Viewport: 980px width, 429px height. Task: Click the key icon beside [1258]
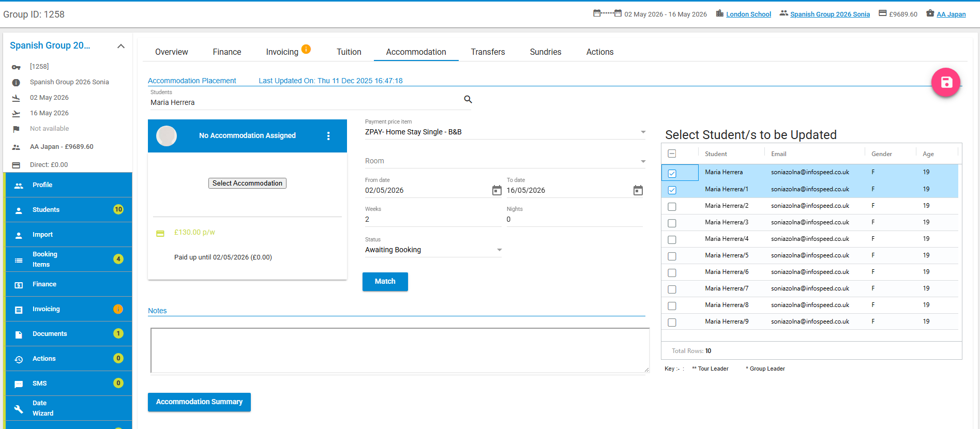click(16, 67)
